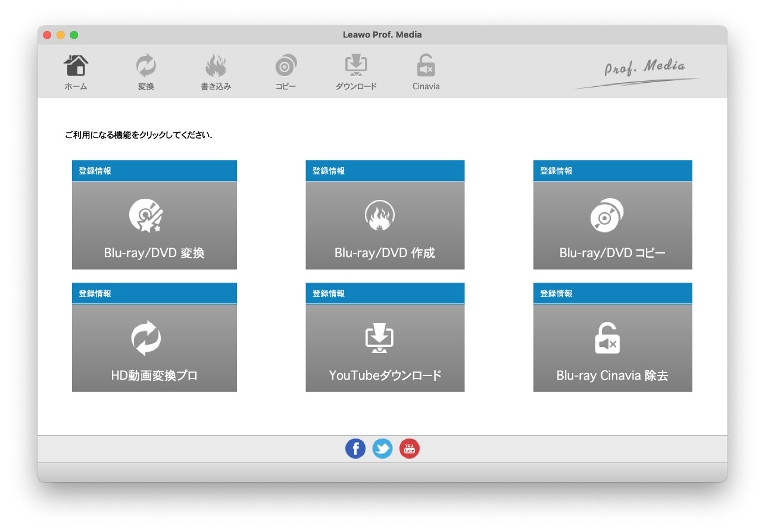The image size is (765, 532).
Task: Launch the Blu-ray/DVD コピー tile
Action: coord(613,226)
